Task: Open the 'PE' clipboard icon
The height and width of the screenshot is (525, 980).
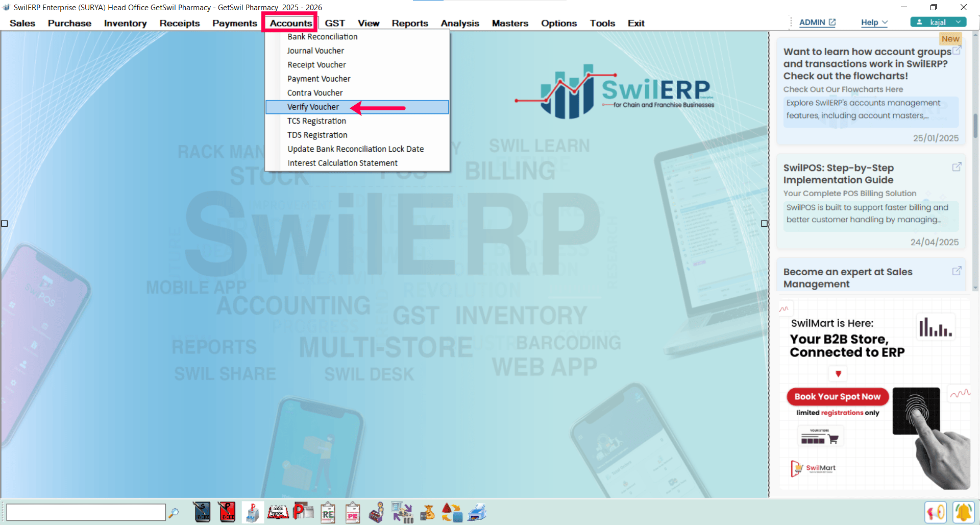Action: [x=353, y=513]
